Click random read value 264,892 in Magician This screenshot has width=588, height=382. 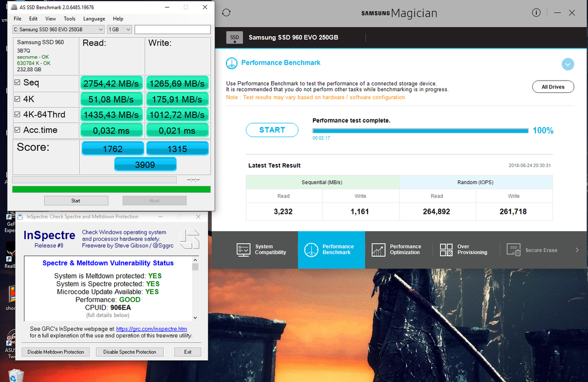pos(437,212)
